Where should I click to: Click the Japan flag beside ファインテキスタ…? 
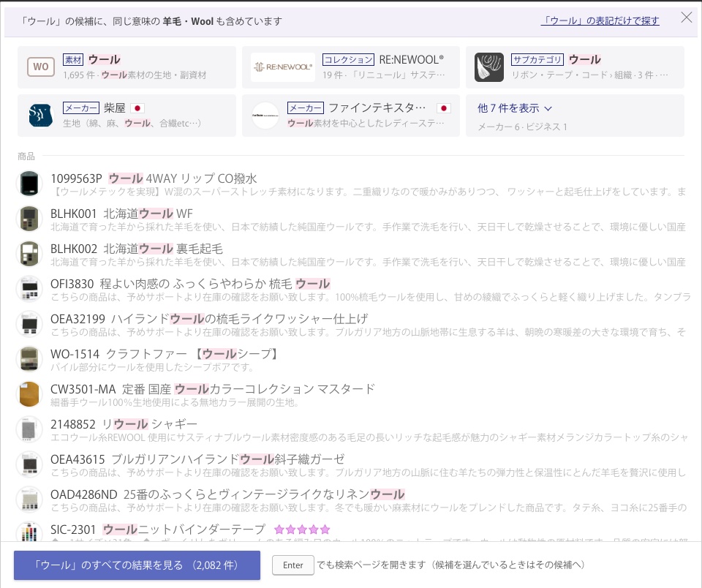pyautogui.click(x=444, y=108)
